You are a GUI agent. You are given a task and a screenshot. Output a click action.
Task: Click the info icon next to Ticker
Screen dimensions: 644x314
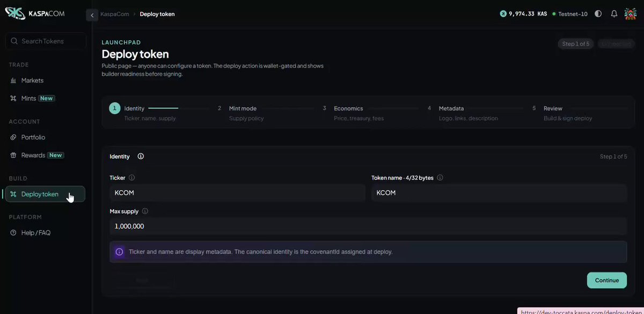pyautogui.click(x=131, y=178)
